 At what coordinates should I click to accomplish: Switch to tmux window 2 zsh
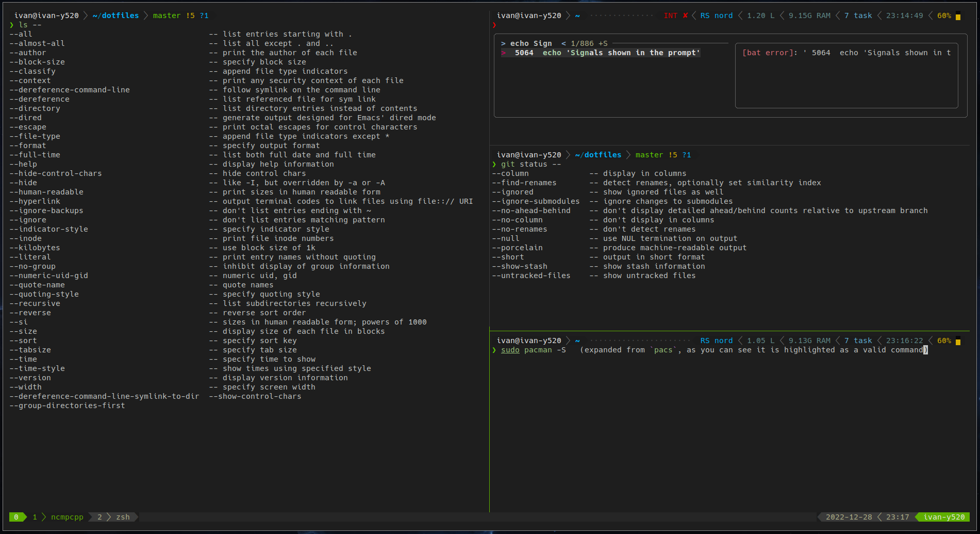[113, 517]
